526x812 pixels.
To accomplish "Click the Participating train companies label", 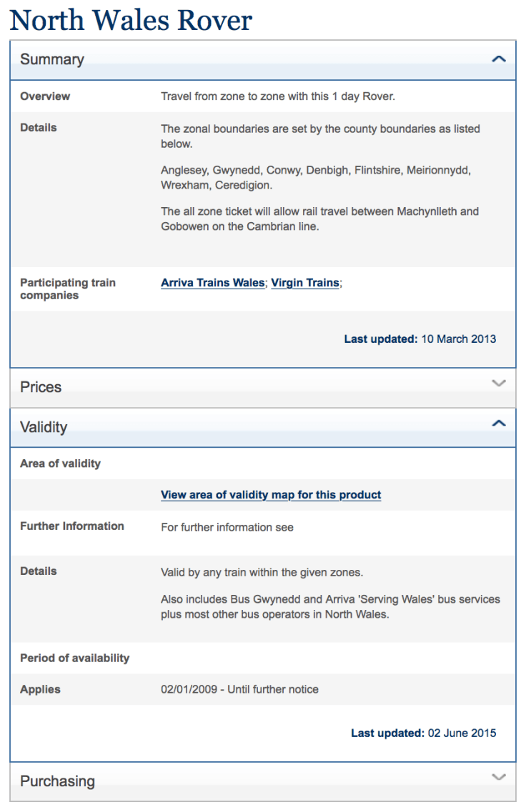I will tap(68, 289).
